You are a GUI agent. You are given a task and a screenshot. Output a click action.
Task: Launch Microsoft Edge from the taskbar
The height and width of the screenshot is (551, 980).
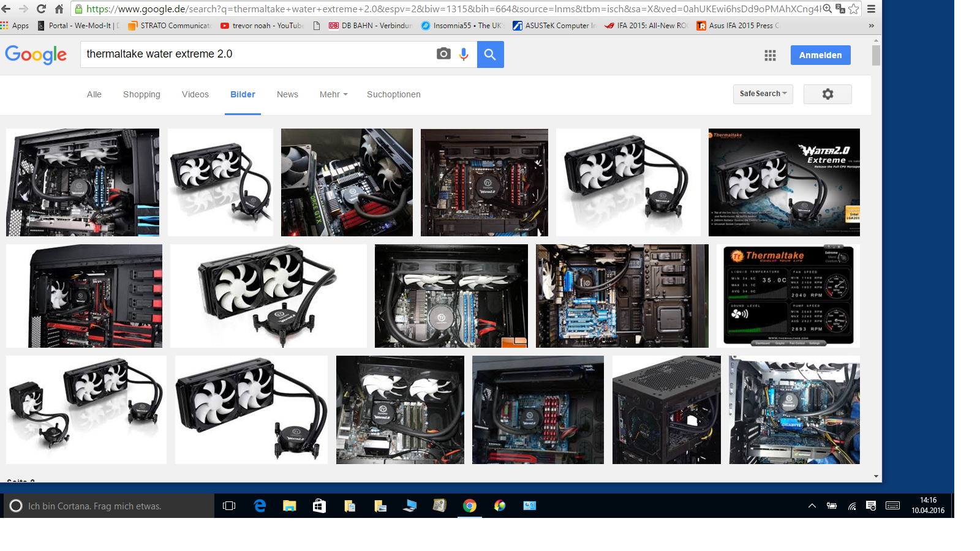point(260,506)
